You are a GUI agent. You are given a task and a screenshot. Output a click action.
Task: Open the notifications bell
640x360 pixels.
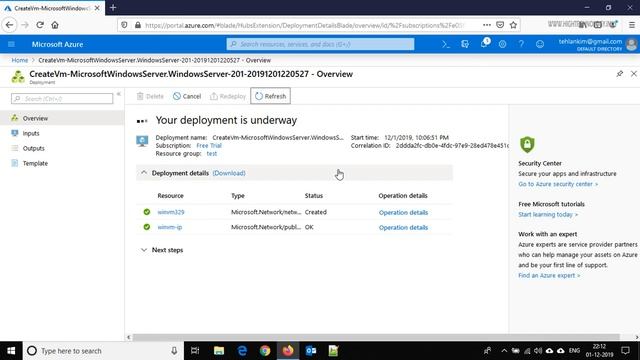(x=484, y=44)
